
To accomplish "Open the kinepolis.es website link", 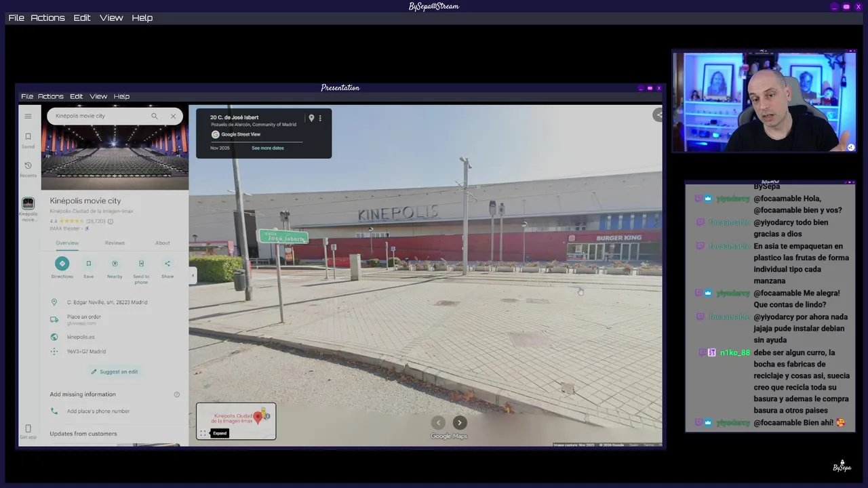I will pyautogui.click(x=81, y=337).
